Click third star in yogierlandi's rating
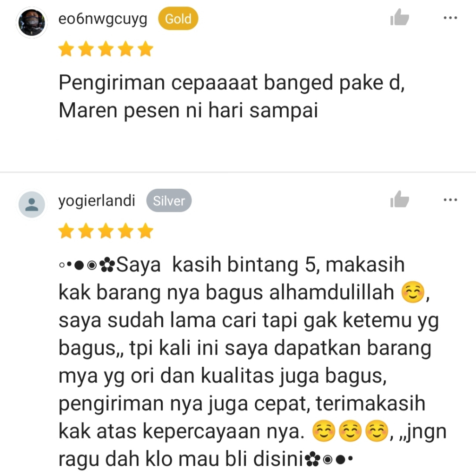This screenshot has height=476, width=476. coord(106,231)
